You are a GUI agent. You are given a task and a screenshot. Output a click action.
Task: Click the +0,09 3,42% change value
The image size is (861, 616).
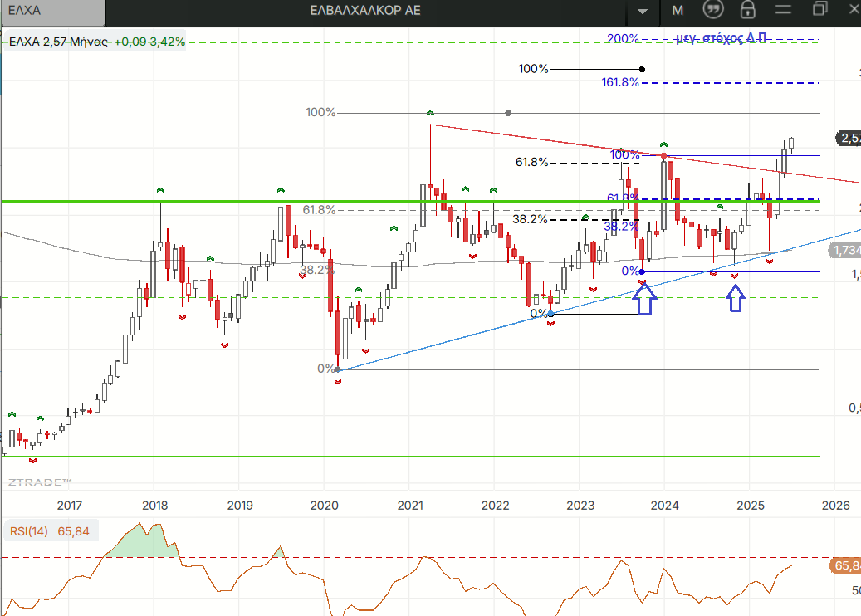coord(150,42)
